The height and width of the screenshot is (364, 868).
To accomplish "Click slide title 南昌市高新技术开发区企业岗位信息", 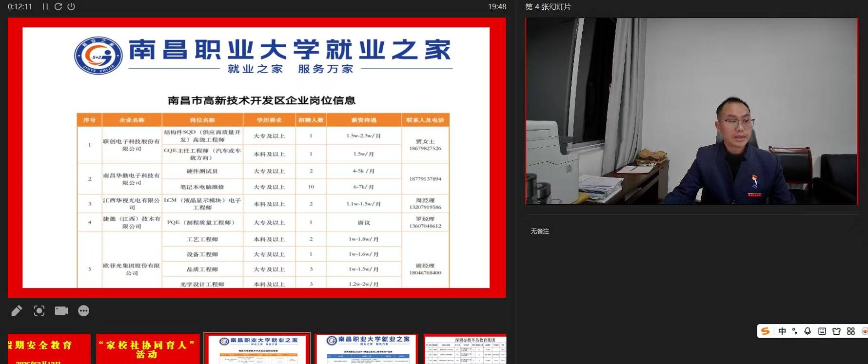I will click(261, 100).
